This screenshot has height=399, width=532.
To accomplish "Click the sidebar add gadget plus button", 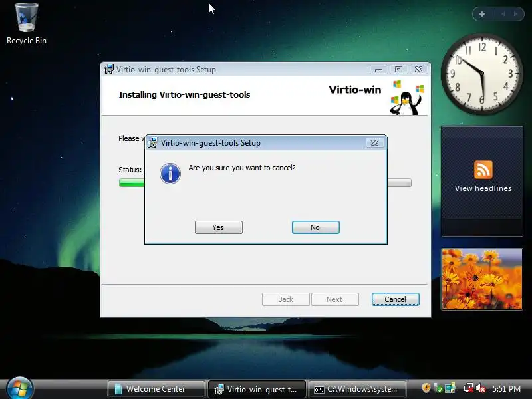I will [x=482, y=14].
